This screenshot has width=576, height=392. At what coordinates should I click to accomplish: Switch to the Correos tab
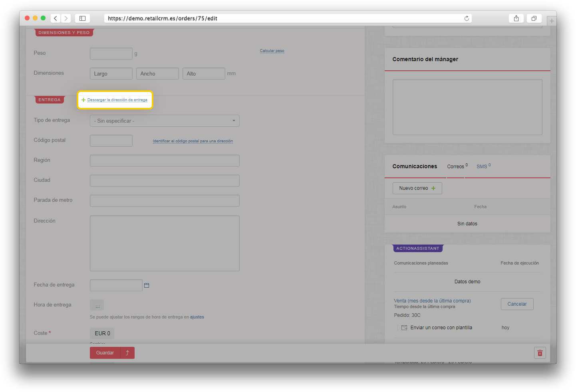tap(457, 166)
